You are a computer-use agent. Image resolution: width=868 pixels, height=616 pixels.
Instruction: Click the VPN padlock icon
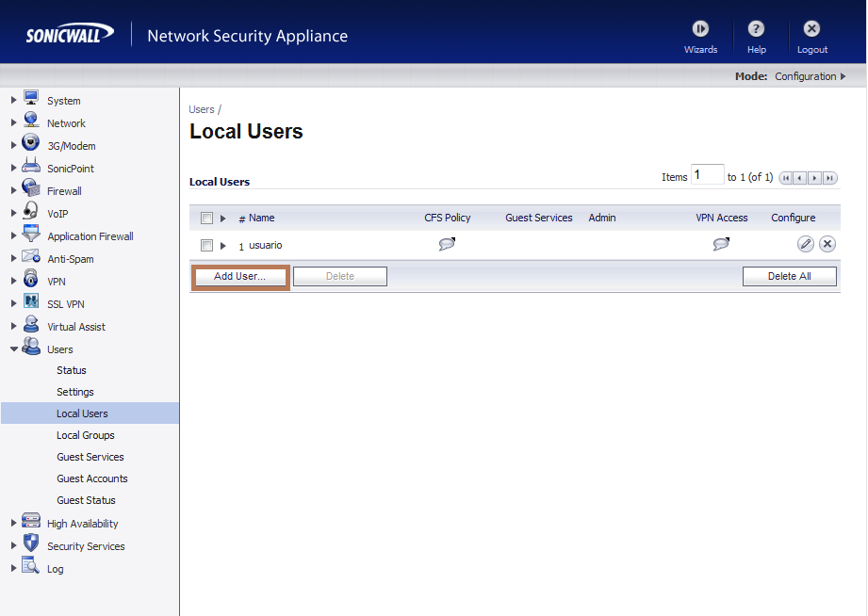31,278
